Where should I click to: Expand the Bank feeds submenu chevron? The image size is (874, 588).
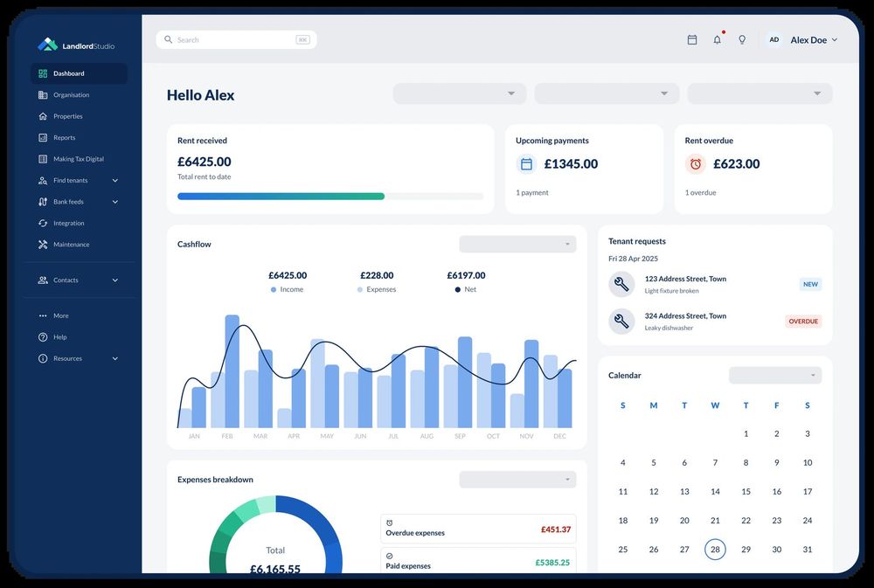click(114, 202)
